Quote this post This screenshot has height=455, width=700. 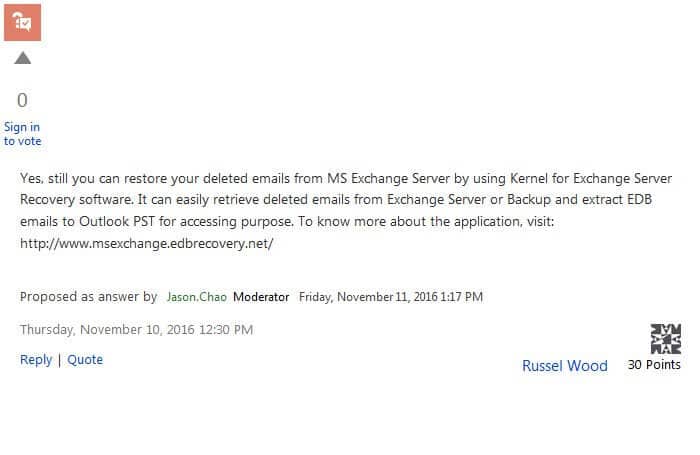85,359
